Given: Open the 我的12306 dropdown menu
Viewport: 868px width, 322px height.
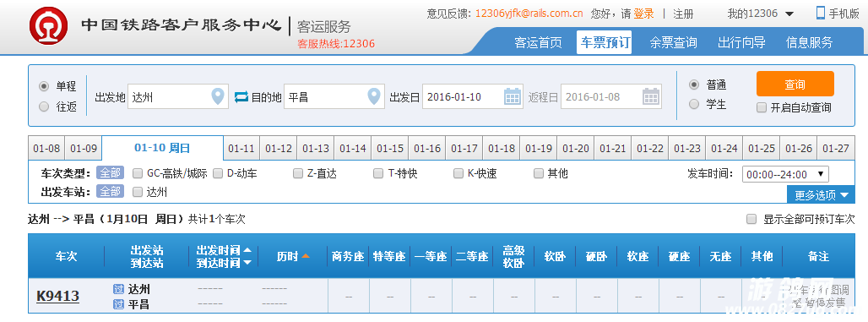Looking at the screenshot, I should pos(761,14).
